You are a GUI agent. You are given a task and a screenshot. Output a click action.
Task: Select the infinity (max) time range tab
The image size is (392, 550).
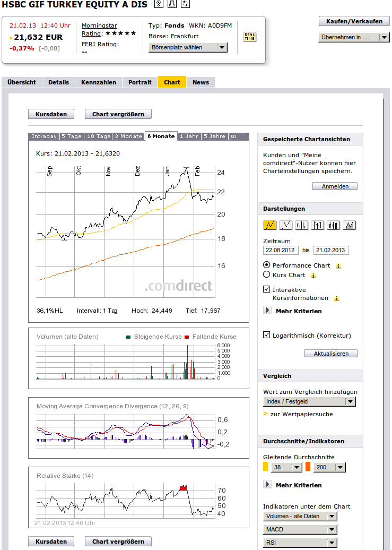[x=234, y=136]
